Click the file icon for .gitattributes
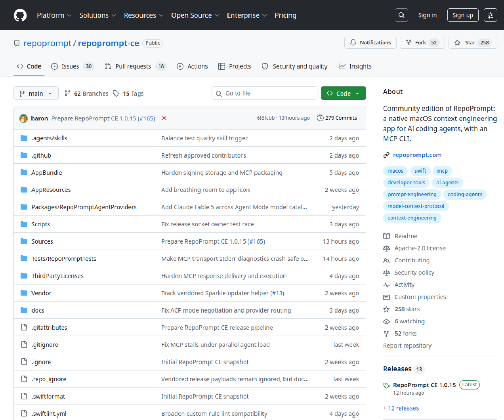This screenshot has height=420, width=504. (24, 327)
